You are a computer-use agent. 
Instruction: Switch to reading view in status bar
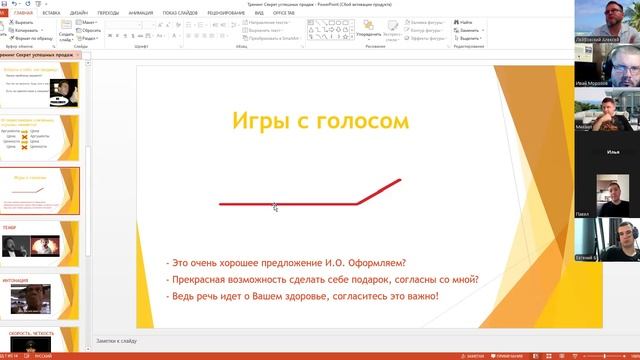point(562,356)
